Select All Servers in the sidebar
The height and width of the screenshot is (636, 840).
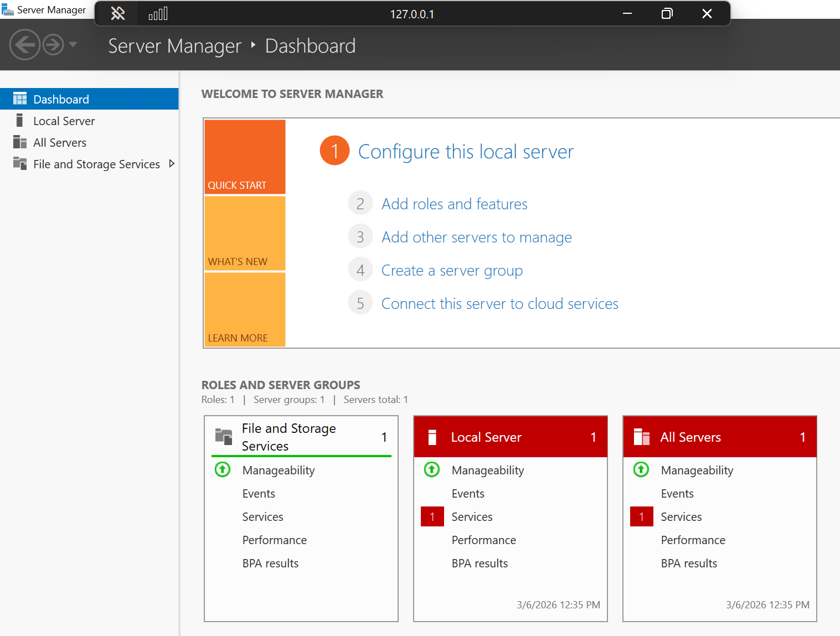tap(60, 143)
